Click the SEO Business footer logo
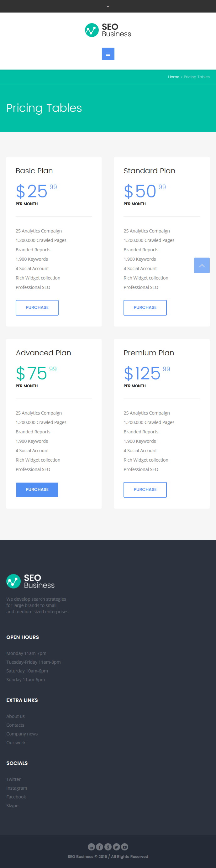This screenshot has height=868, width=216. pyautogui.click(x=30, y=581)
